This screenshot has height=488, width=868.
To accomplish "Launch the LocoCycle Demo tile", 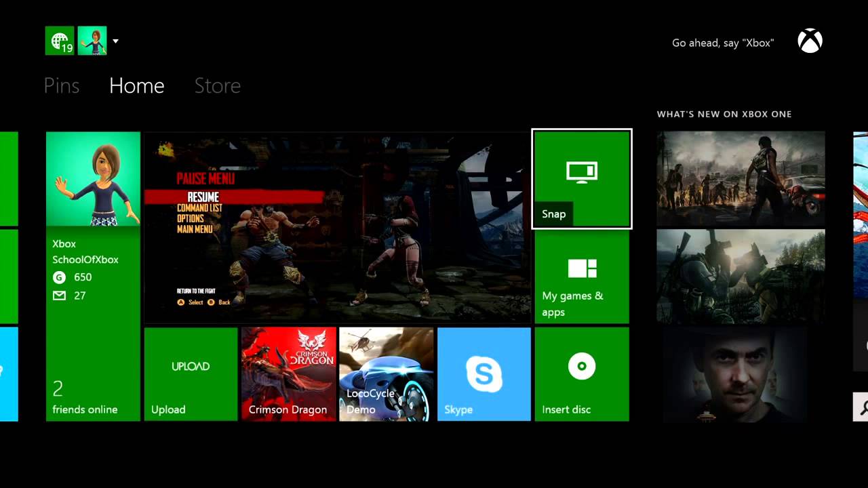I will (387, 374).
